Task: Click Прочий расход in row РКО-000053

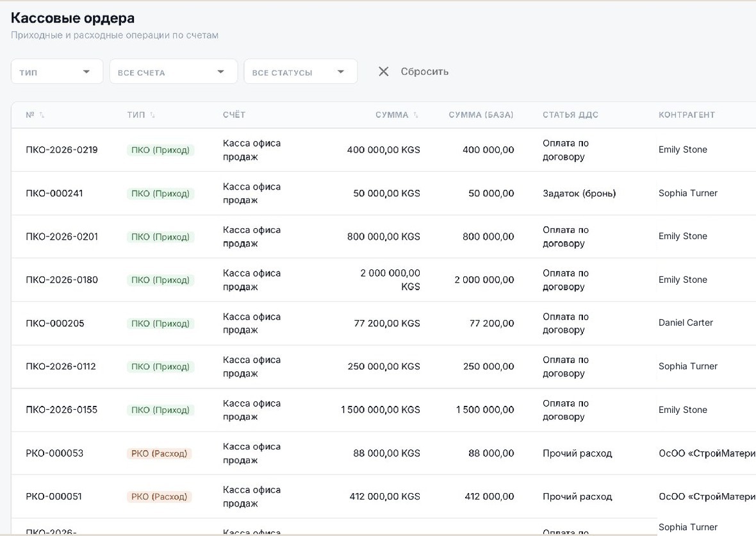Action: coord(577,453)
